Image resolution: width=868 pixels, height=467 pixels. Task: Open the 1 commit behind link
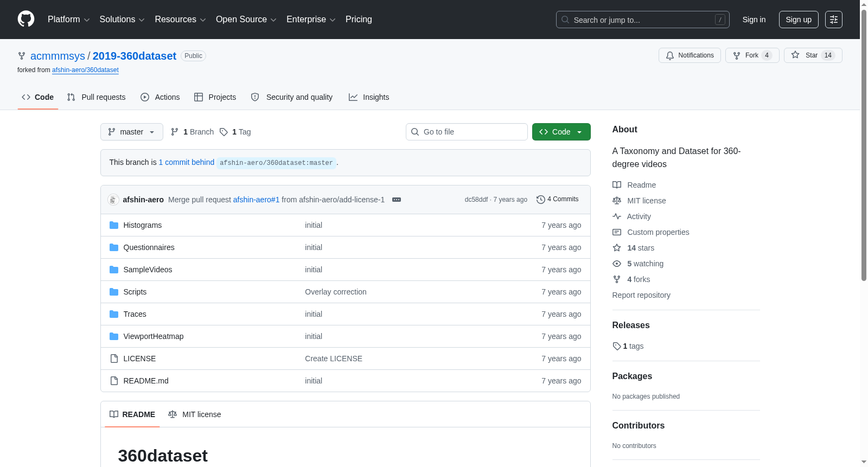click(186, 162)
